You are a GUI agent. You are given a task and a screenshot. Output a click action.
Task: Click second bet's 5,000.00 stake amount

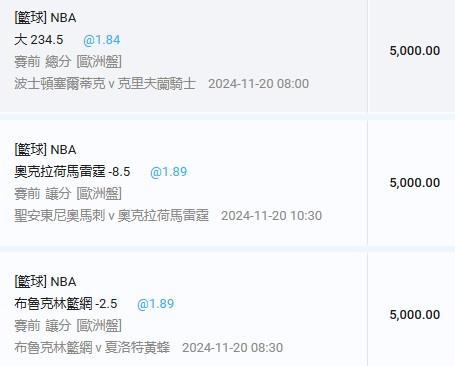coord(415,183)
